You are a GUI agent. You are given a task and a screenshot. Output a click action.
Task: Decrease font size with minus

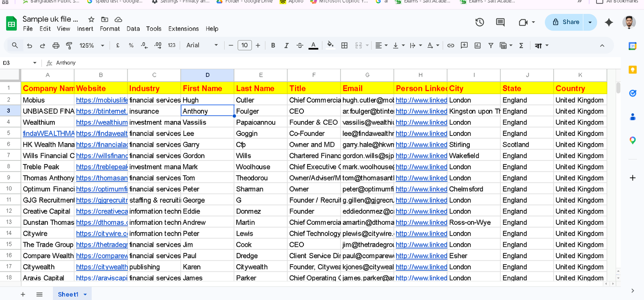click(231, 45)
